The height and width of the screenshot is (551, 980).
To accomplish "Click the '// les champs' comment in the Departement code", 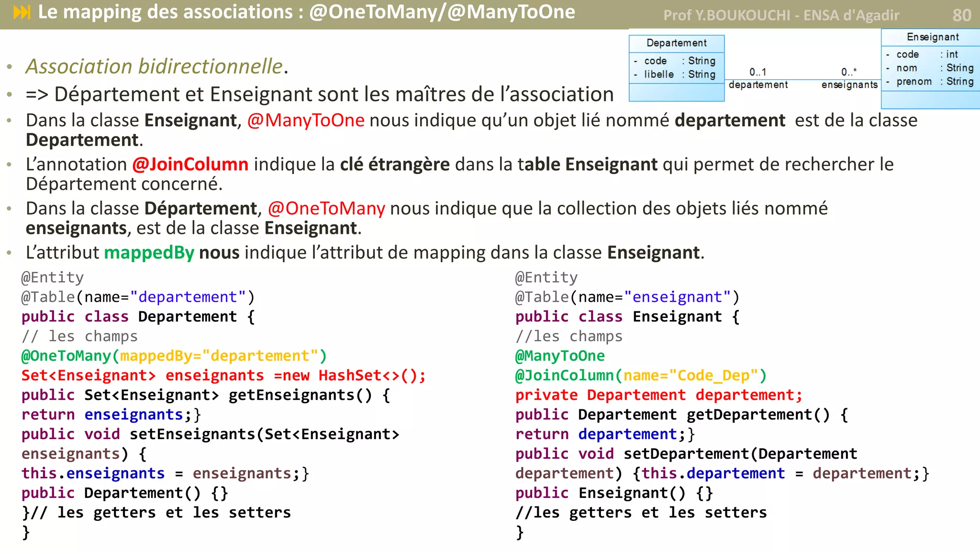I will click(x=79, y=336).
